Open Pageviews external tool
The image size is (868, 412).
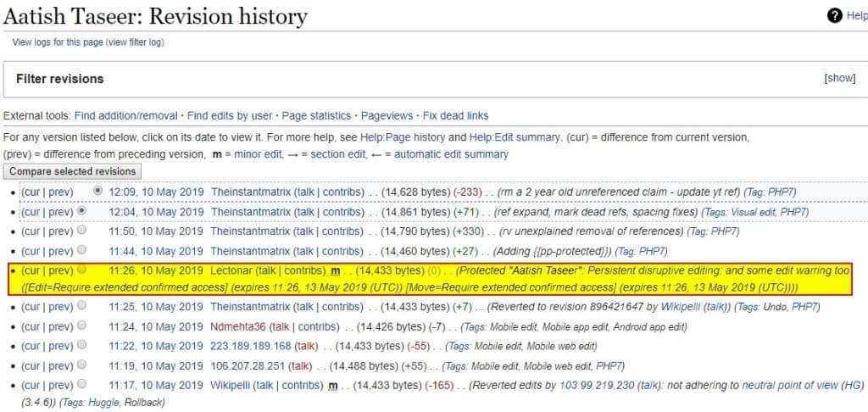pyautogui.click(x=387, y=115)
